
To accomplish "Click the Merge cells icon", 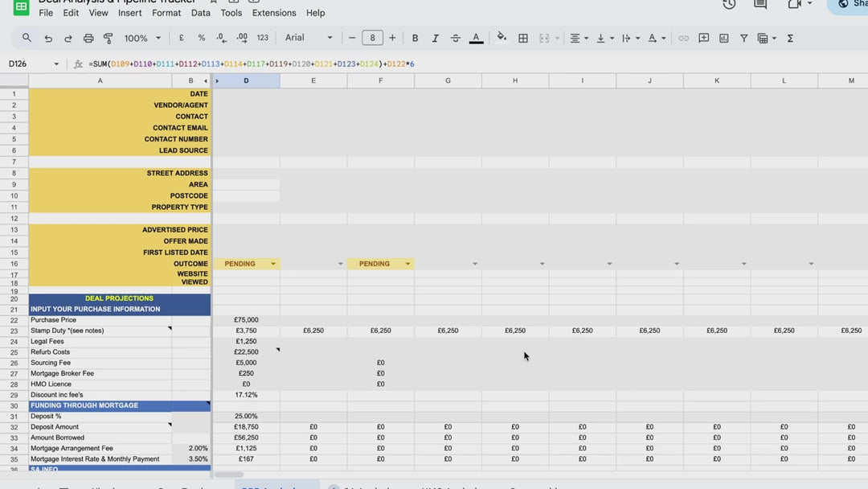I will click(x=545, y=38).
